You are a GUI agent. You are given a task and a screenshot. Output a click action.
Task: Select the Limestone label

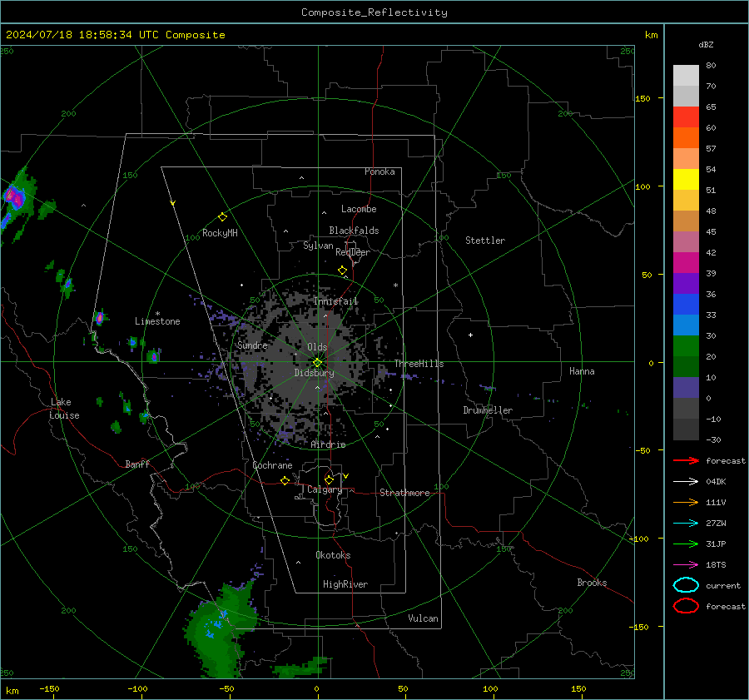pos(157,321)
